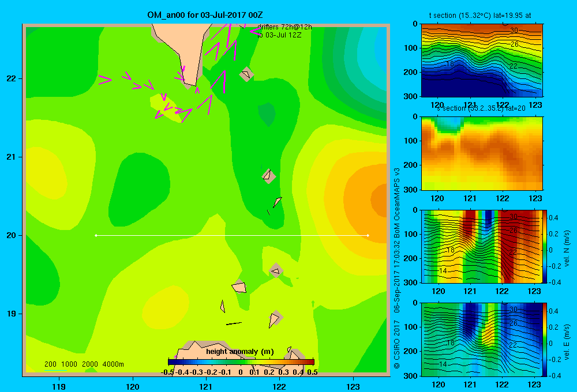Click the '0.5' value at the right end of the height anomaly scale
The image size is (577, 392).
click(x=312, y=372)
